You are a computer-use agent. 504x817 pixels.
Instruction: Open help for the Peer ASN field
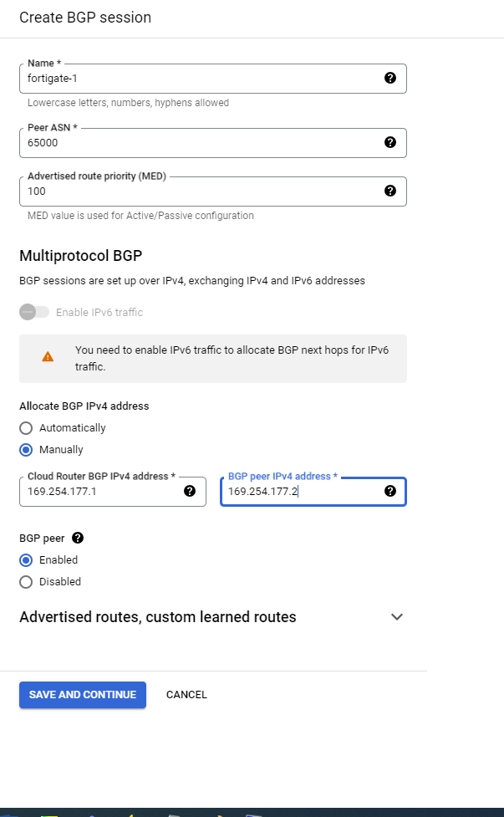(389, 142)
